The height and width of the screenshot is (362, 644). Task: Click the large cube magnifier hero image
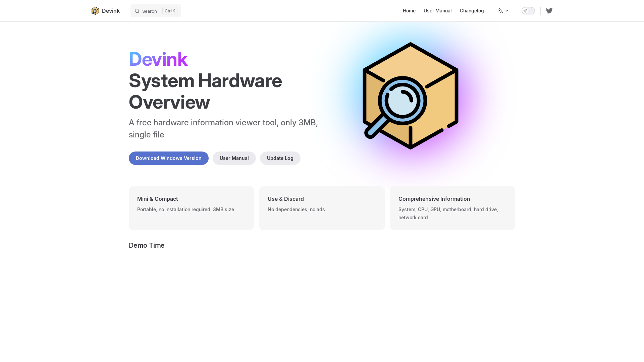411,96
